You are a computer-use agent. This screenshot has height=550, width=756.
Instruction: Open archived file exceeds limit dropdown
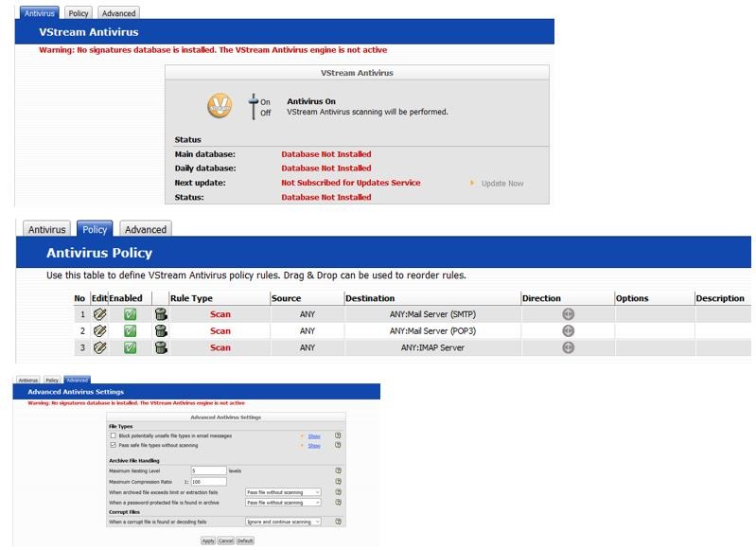[283, 492]
